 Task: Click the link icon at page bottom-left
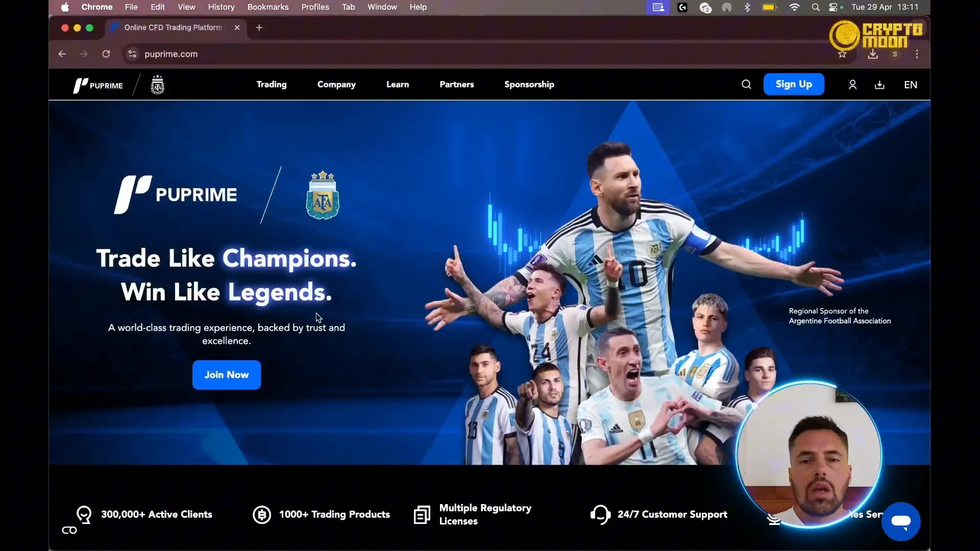[69, 531]
